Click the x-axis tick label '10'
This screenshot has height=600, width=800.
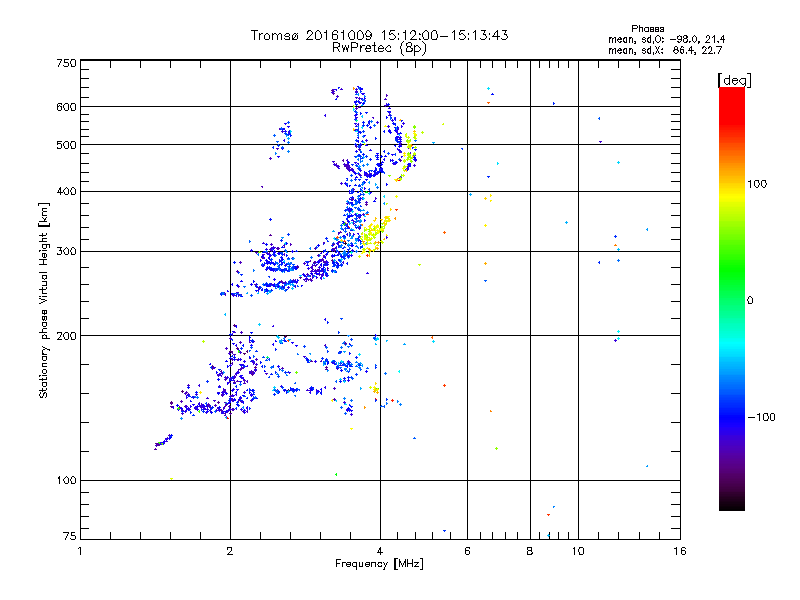[x=578, y=551]
